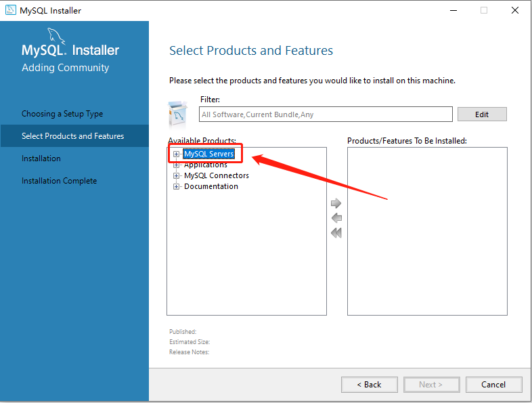Open the Choosing a Setup Type step
532x403 pixels.
[x=62, y=114]
